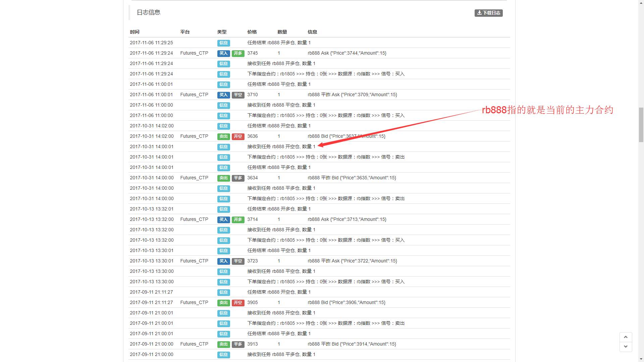
Task: Click 平多 badge at price 3913
Action: coord(238,344)
